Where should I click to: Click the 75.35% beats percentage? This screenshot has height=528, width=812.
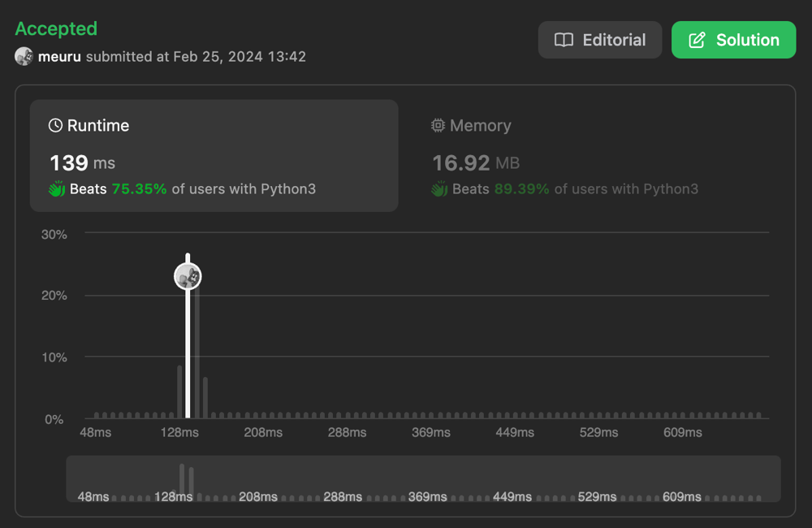[x=139, y=189]
